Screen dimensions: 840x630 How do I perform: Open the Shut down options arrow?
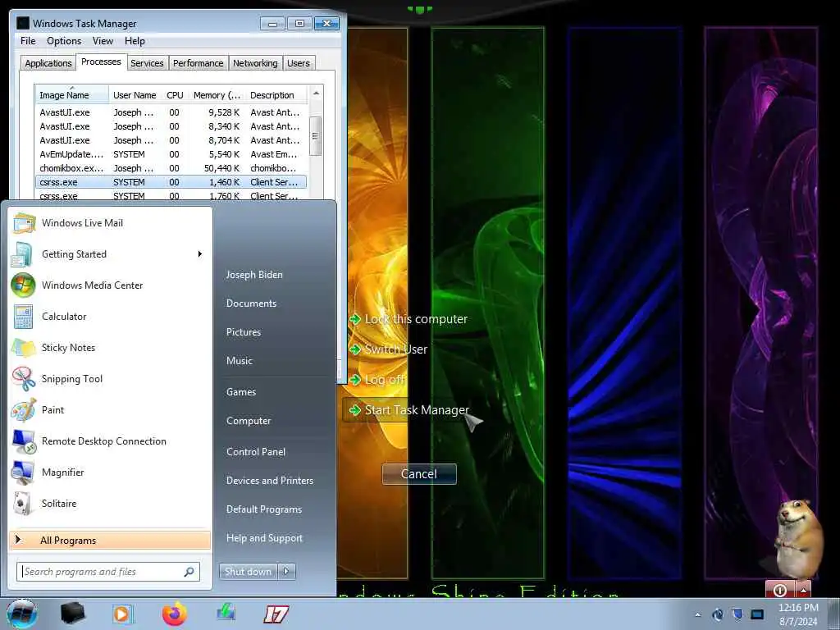pos(286,572)
